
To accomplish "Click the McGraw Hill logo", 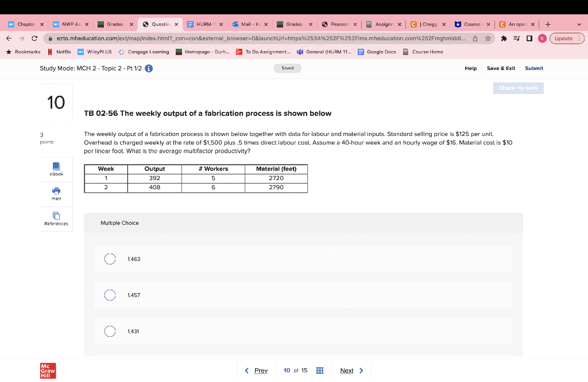I will [x=48, y=371].
